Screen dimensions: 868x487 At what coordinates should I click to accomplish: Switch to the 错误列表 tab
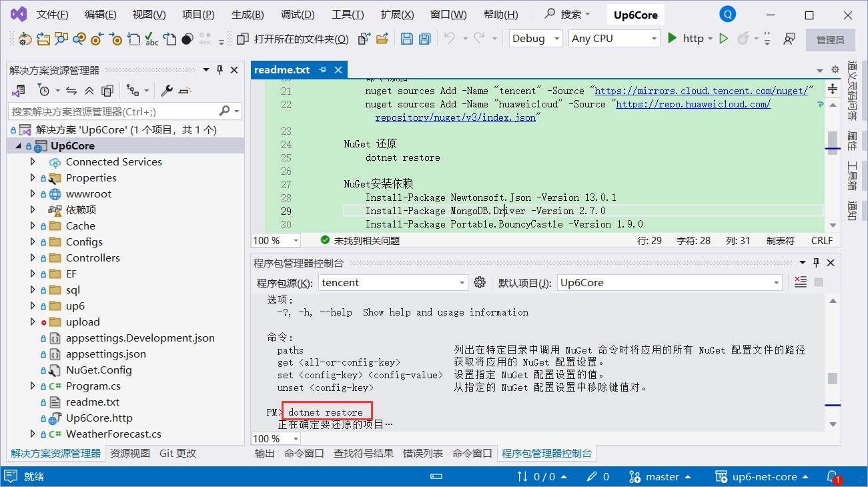[x=422, y=453]
